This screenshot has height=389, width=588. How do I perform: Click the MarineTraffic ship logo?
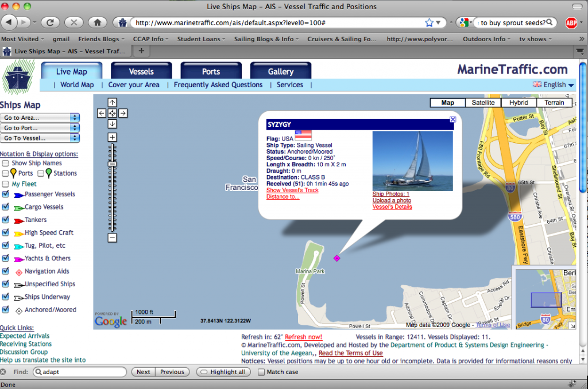click(18, 77)
